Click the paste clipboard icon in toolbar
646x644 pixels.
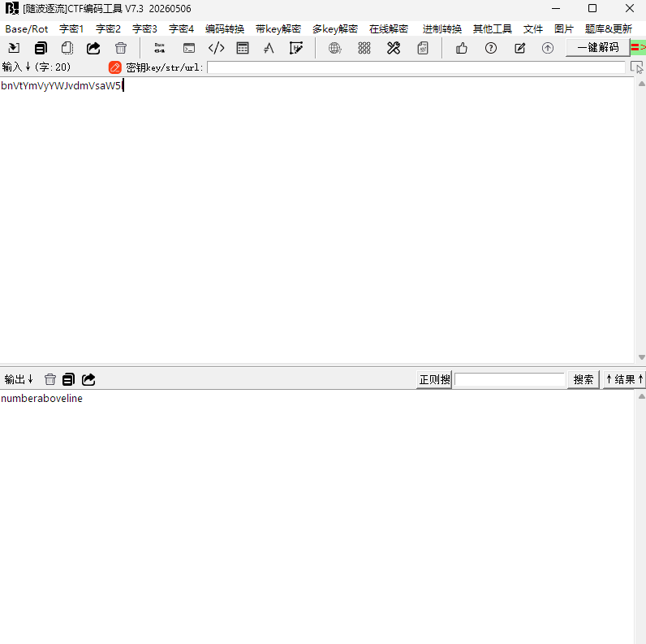pyautogui.click(x=67, y=48)
